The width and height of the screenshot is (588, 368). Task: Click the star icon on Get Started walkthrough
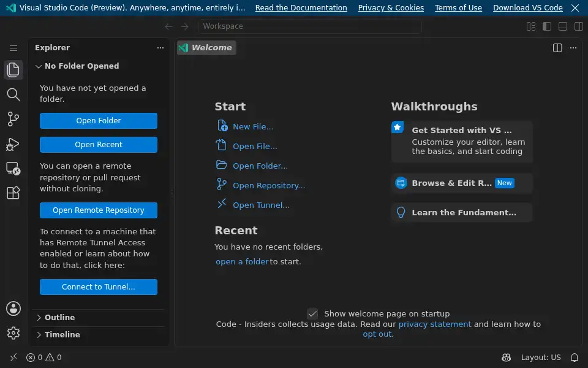click(398, 128)
